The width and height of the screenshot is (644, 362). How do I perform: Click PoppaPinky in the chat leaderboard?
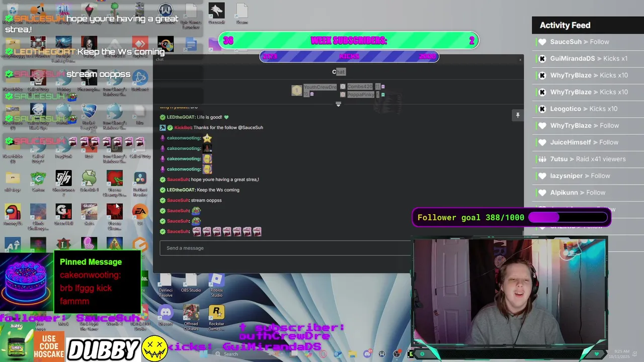[x=360, y=95]
